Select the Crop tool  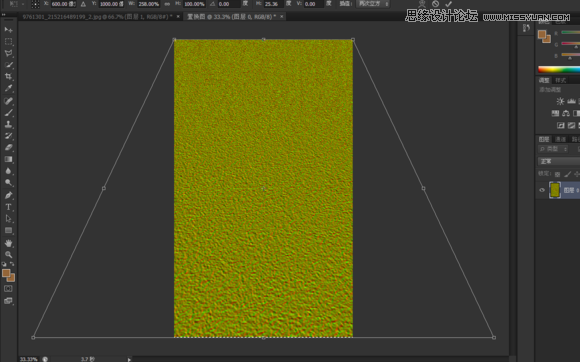pos(9,77)
